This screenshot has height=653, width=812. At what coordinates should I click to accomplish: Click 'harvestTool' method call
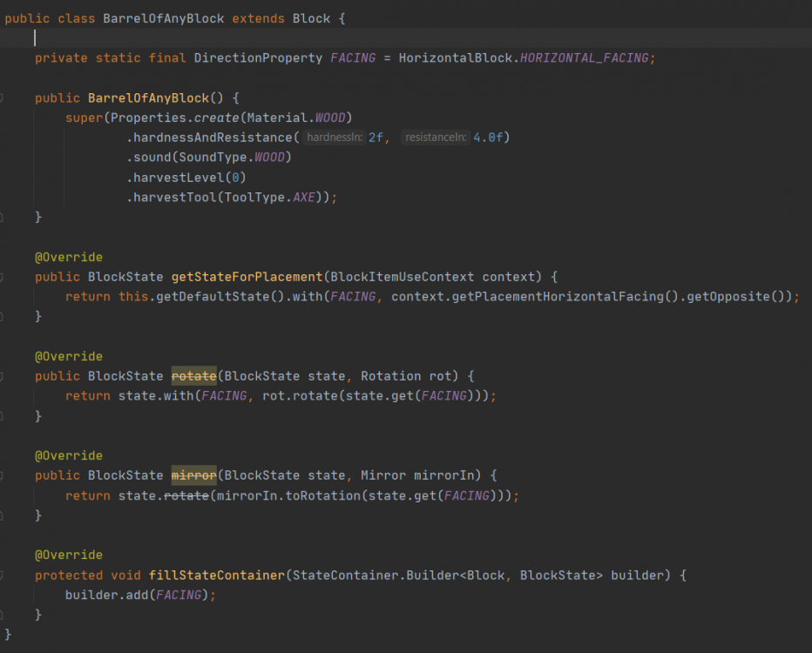(x=174, y=197)
